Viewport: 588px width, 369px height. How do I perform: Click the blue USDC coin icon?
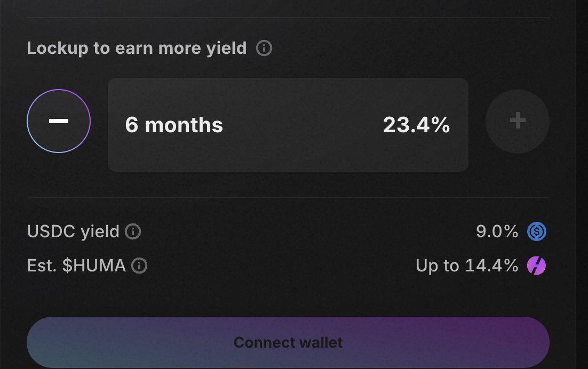tap(537, 232)
